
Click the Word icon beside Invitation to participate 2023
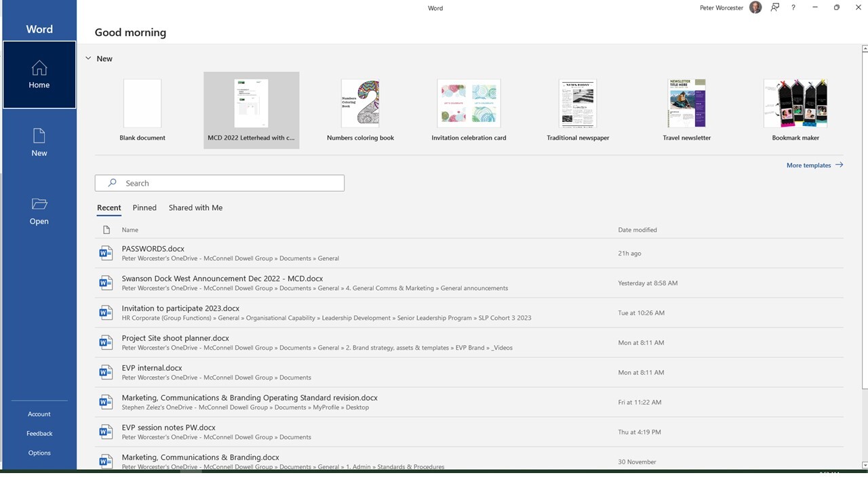tap(106, 312)
